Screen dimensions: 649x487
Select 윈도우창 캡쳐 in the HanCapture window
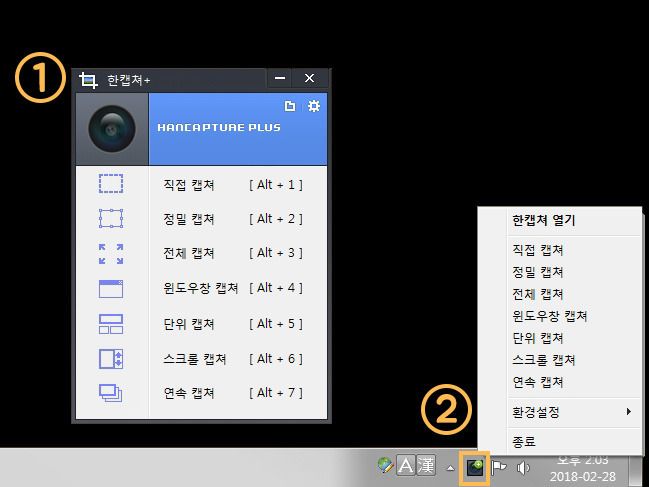click(201, 288)
